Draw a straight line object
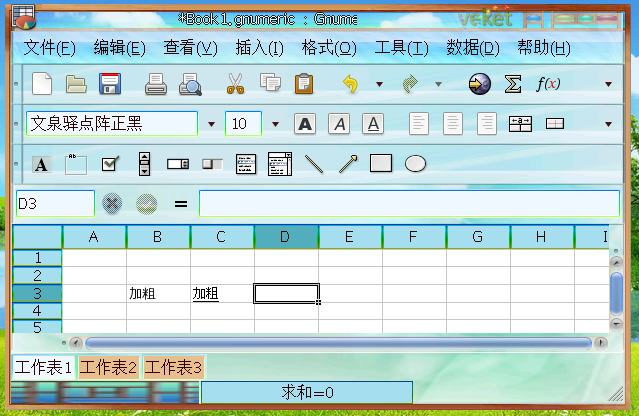The image size is (639, 416). click(314, 164)
